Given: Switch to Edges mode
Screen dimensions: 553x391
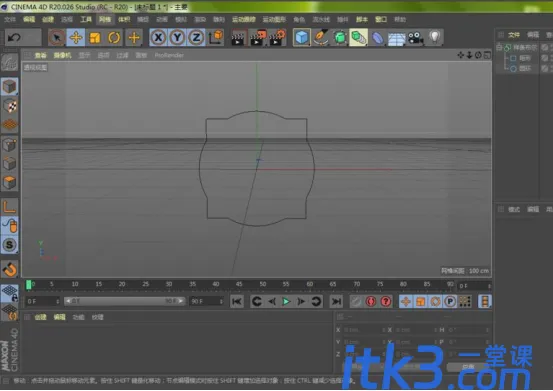Looking at the screenshot, I should coord(10,163).
